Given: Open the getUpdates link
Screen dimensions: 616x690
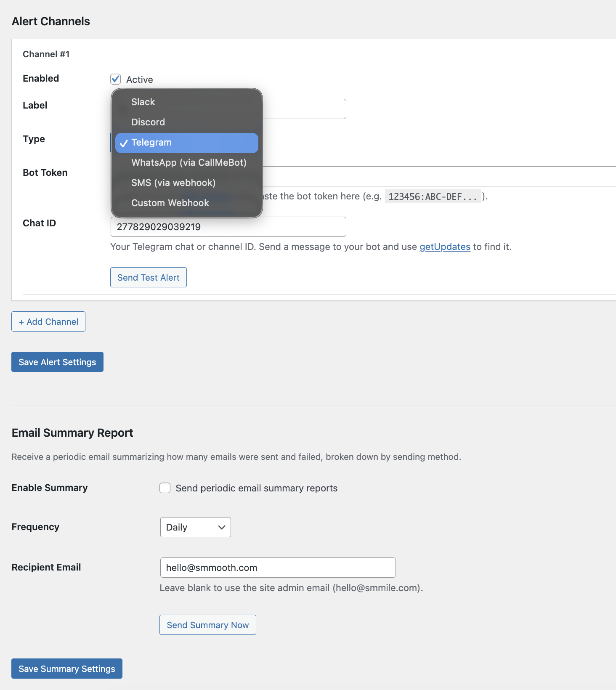Looking at the screenshot, I should click(x=445, y=247).
